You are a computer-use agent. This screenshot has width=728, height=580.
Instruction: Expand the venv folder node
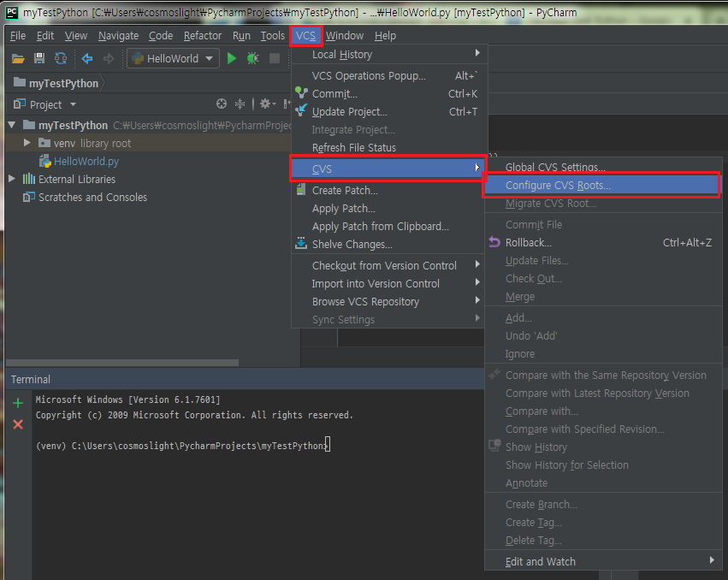click(x=27, y=143)
